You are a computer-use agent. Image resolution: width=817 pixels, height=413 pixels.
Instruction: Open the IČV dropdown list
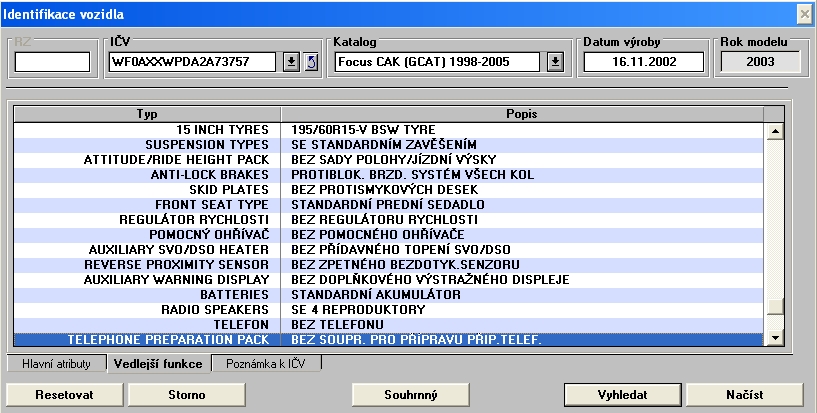[290, 62]
